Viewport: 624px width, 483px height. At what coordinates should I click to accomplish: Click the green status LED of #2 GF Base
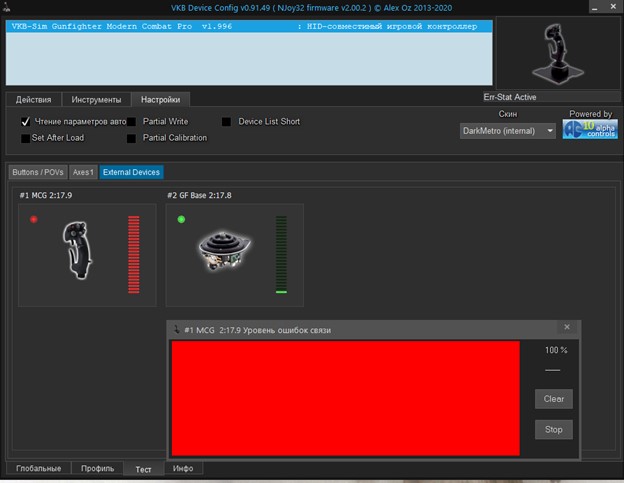click(x=181, y=219)
